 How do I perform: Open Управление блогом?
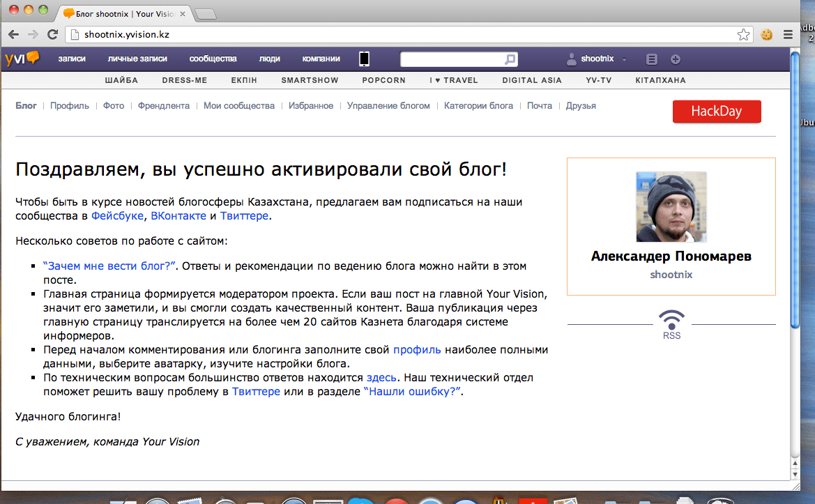[388, 105]
